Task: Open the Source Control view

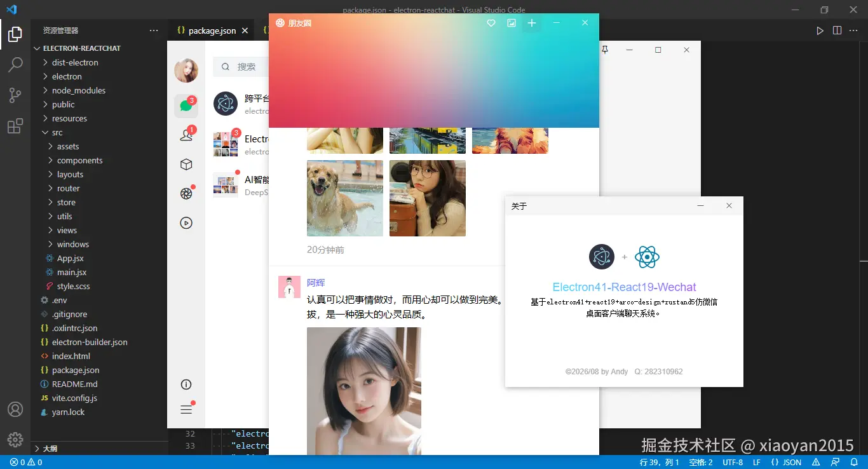Action: tap(15, 95)
